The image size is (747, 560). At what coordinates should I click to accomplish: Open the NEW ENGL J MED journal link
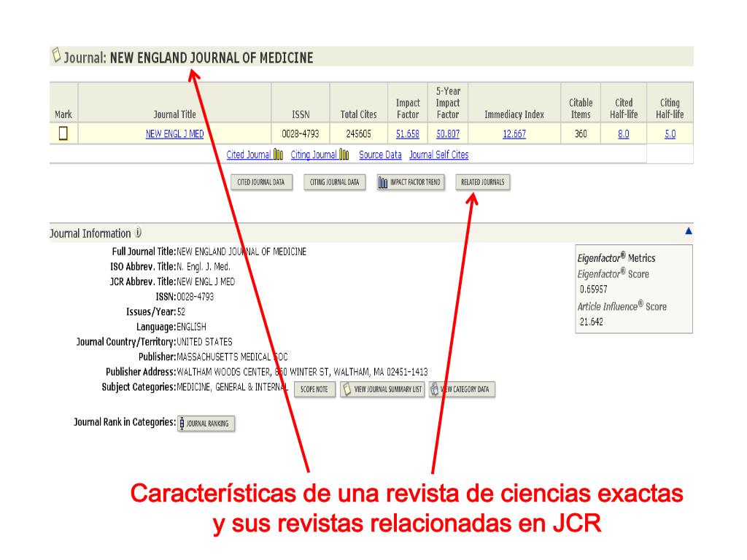pos(174,134)
